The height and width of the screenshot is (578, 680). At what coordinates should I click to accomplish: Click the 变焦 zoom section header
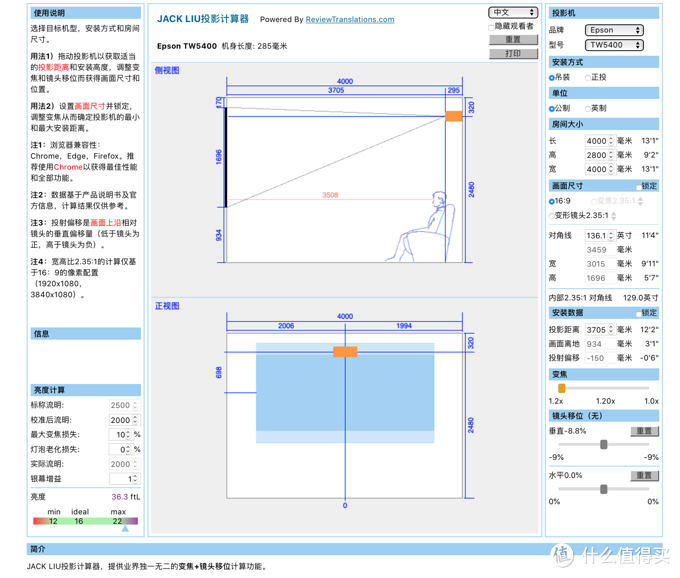(x=604, y=375)
